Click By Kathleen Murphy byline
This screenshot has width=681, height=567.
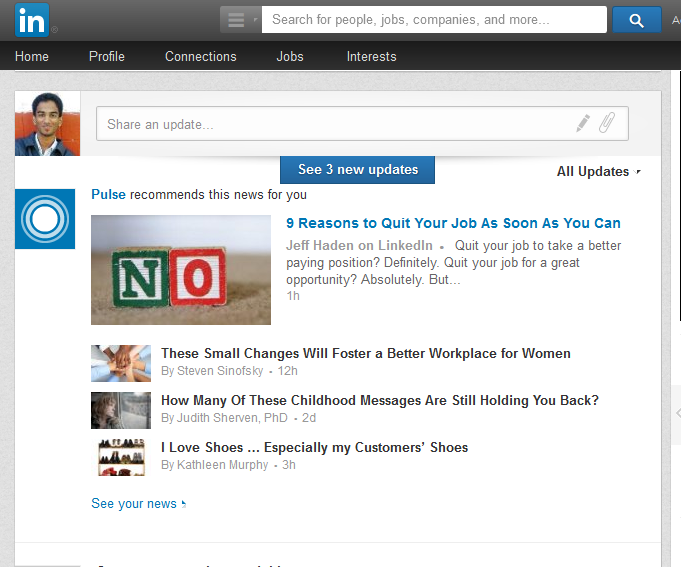point(215,465)
